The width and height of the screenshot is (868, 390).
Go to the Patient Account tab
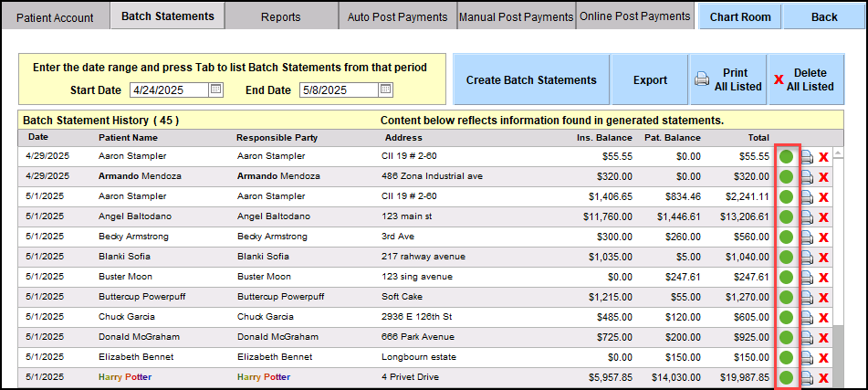[x=55, y=17]
